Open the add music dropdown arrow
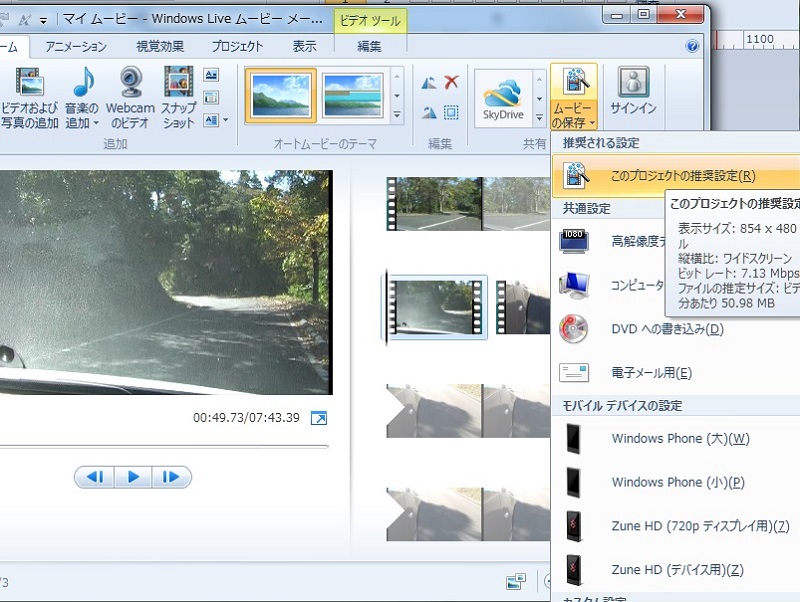Viewport: 800px width, 602px height. click(x=95, y=123)
